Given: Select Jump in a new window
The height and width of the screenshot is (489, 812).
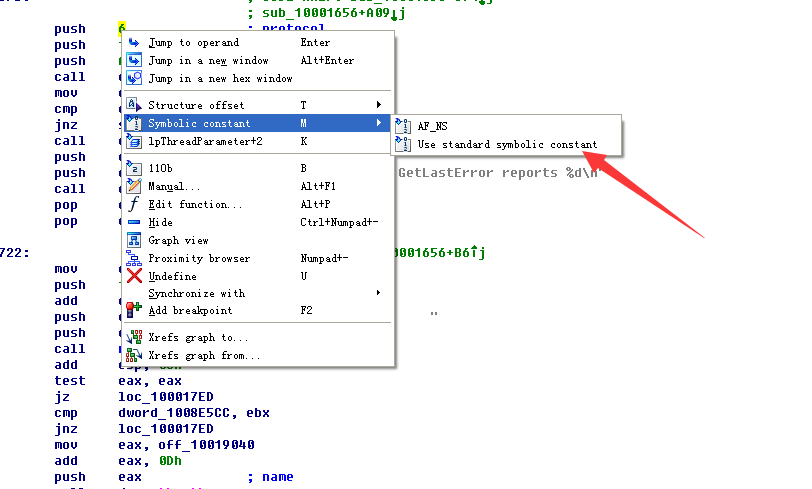Looking at the screenshot, I should [258, 60].
